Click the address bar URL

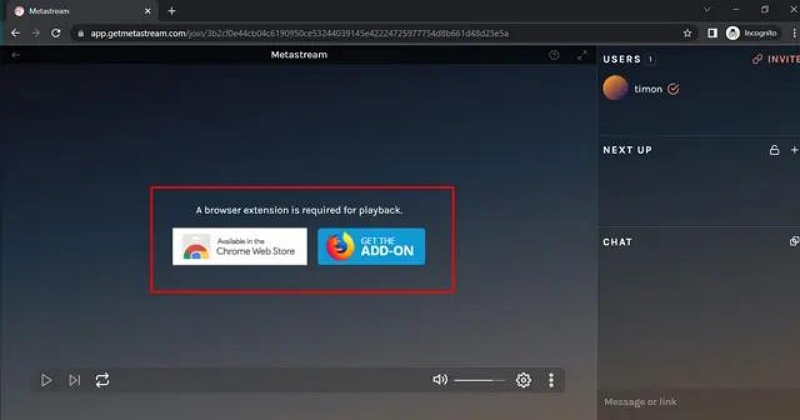[299, 33]
